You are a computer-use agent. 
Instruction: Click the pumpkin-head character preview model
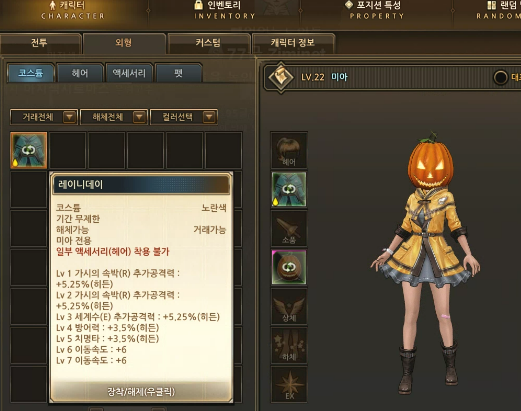(426, 263)
